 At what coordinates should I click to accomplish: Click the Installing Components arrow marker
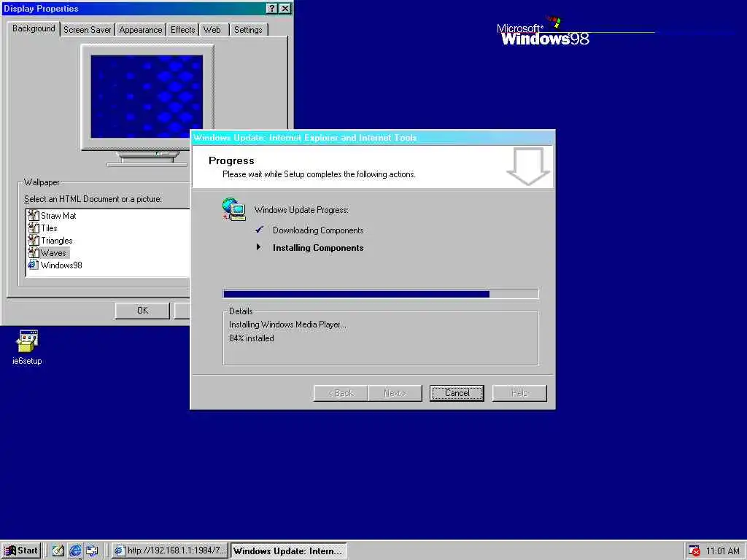pos(259,246)
